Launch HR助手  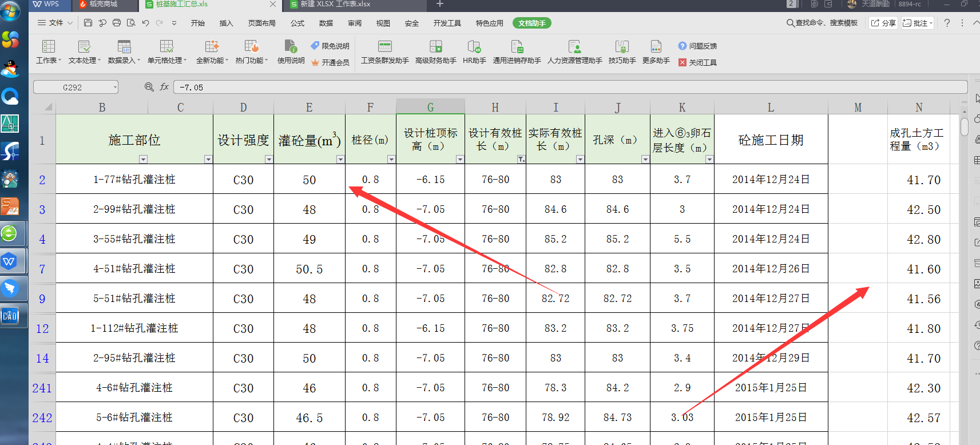point(474,52)
